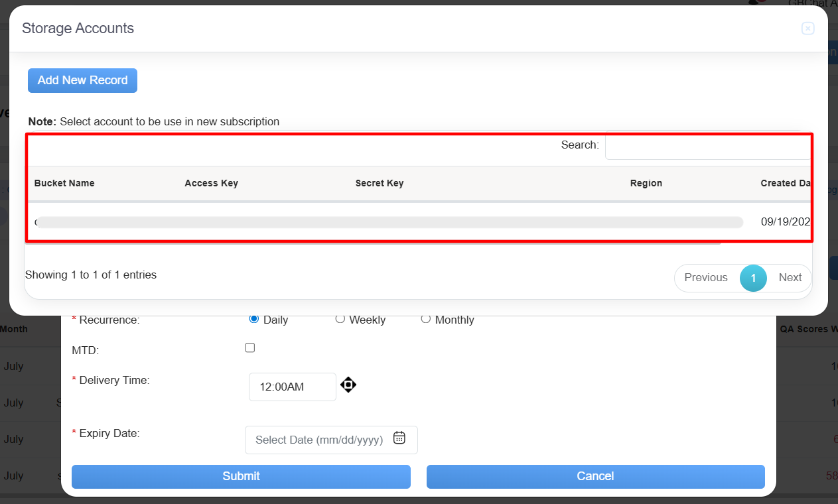Select Daily recurrence option
Viewport: 838px width, 504px height.
pos(253,319)
